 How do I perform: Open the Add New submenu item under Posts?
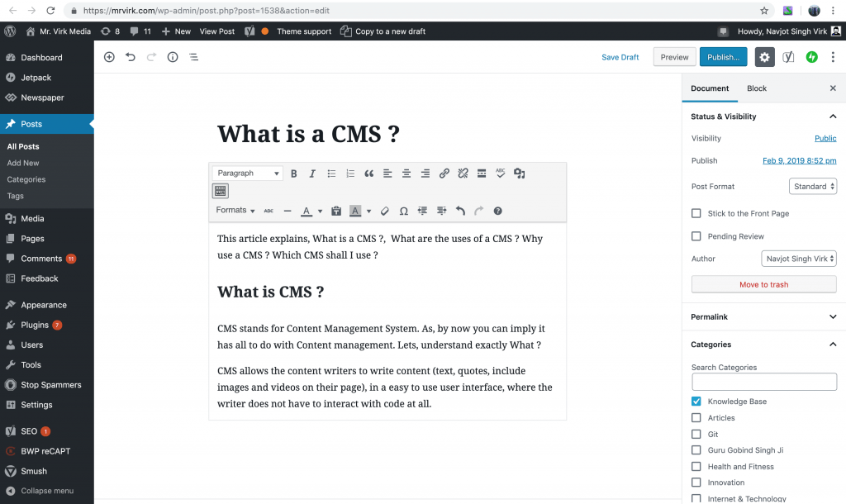click(23, 163)
